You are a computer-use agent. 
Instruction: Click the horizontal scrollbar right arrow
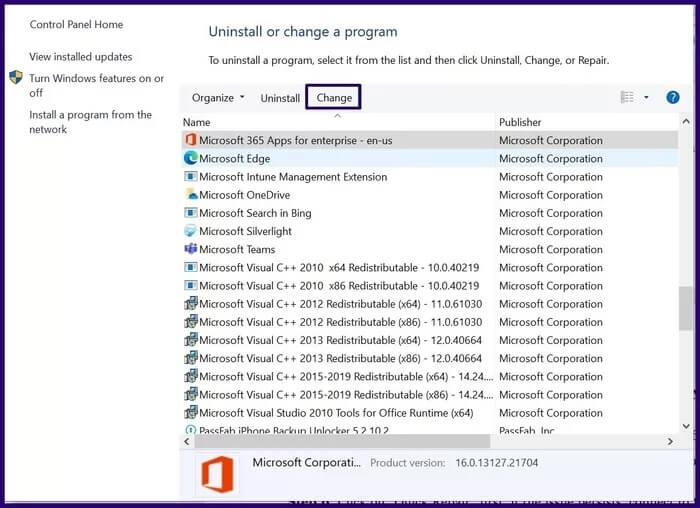[670, 441]
